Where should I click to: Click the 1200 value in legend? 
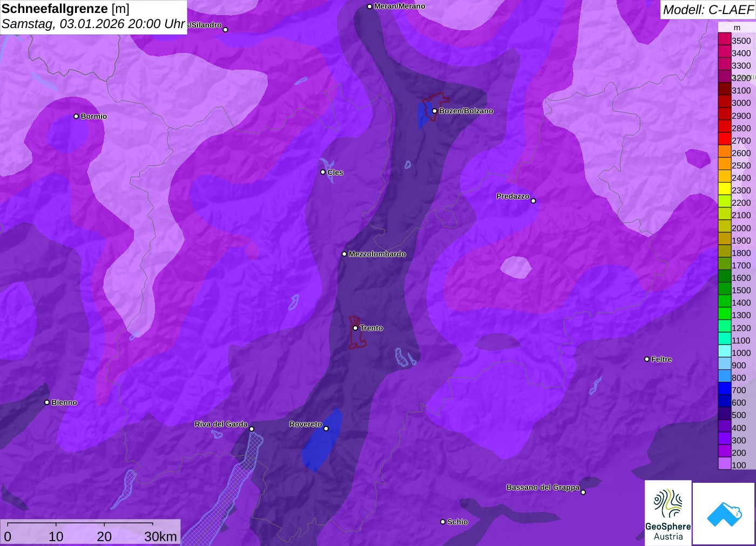click(741, 328)
